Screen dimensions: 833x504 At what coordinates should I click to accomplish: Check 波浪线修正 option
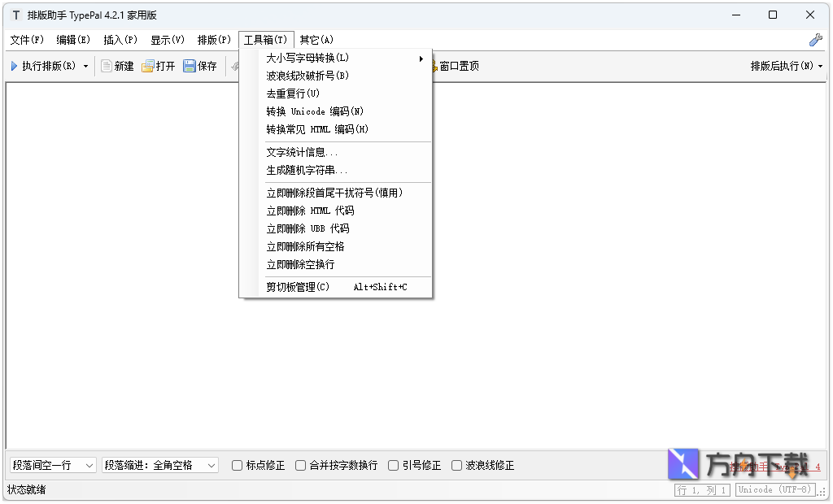coord(457,464)
